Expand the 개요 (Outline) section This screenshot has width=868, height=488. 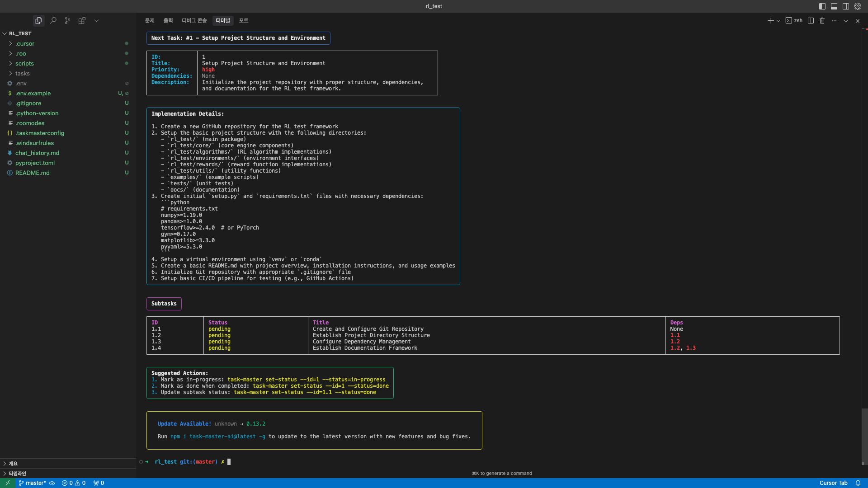pyautogui.click(x=68, y=464)
